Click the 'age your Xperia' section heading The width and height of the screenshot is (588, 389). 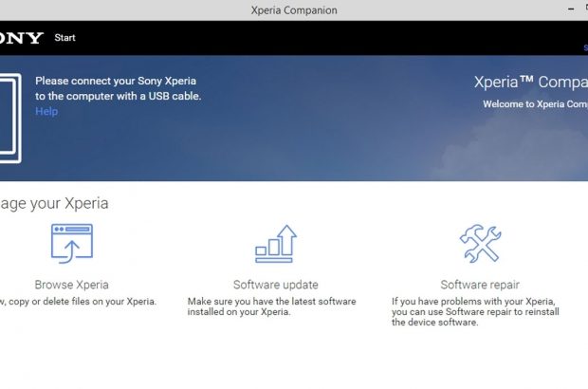pos(54,204)
